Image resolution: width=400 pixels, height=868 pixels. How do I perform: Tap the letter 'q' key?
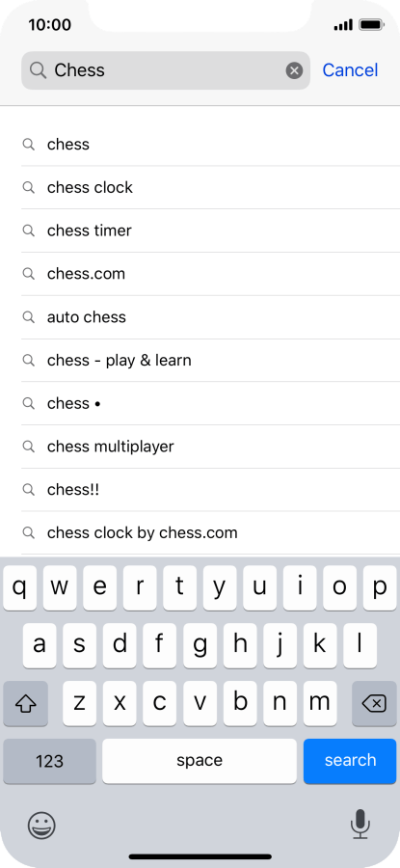20,588
